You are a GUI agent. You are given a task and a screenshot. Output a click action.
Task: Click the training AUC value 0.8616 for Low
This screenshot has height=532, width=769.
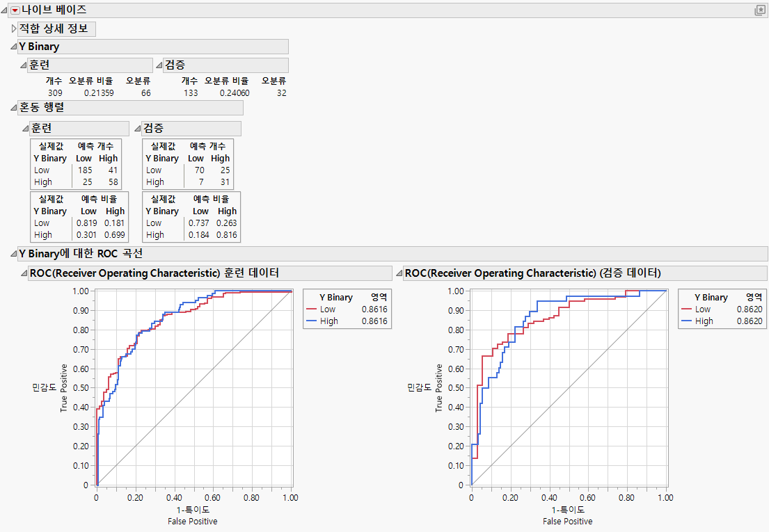tap(375, 309)
